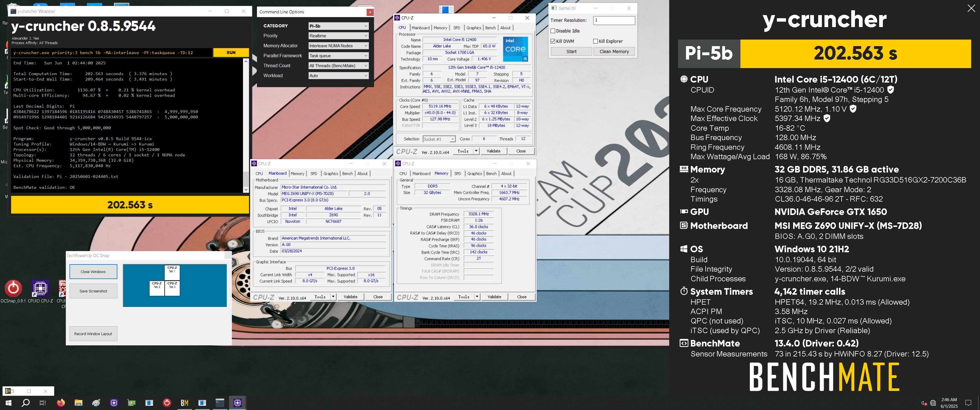The image size is (980, 410).
Task: Open OCSnap_0.9.1 desktop icon
Action: (13, 291)
